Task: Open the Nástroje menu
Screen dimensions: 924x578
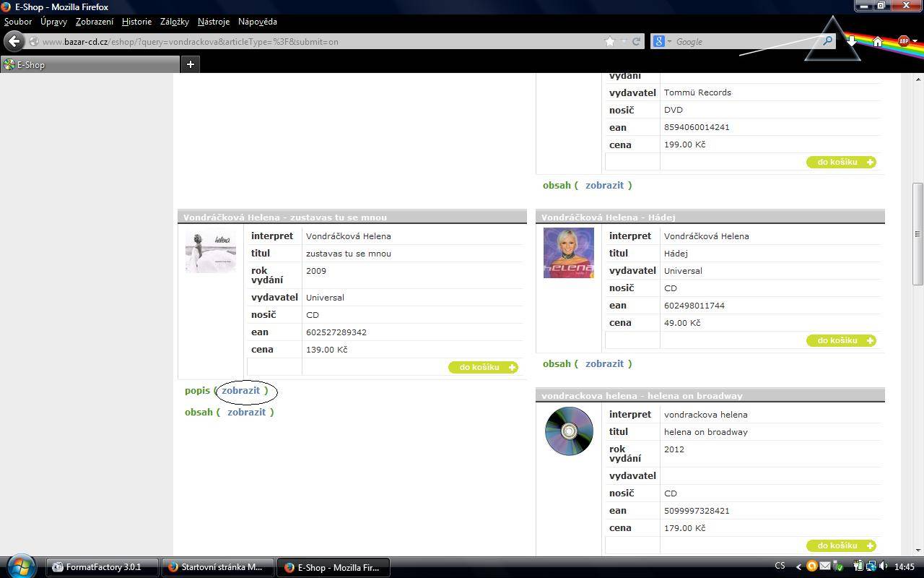Action: pyautogui.click(x=214, y=22)
